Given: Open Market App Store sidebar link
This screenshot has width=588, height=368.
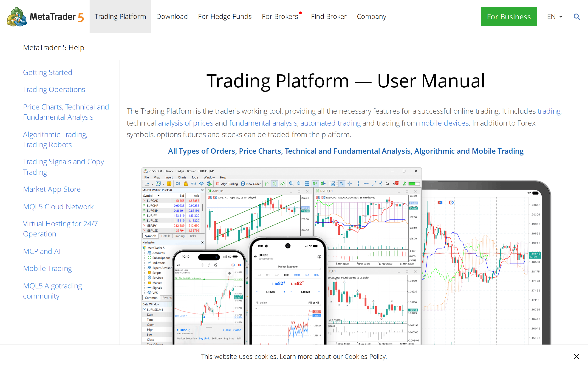Looking at the screenshot, I should pyautogui.click(x=52, y=189).
